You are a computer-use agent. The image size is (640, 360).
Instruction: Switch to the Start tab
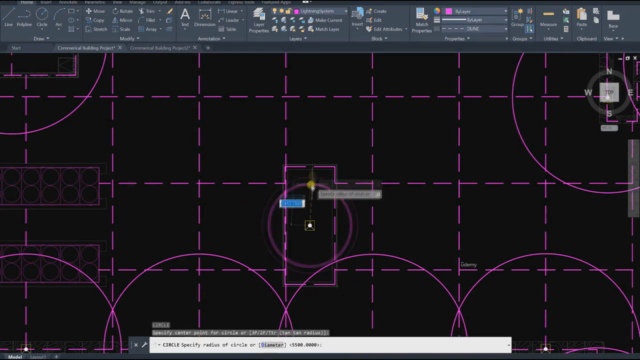[x=16, y=48]
